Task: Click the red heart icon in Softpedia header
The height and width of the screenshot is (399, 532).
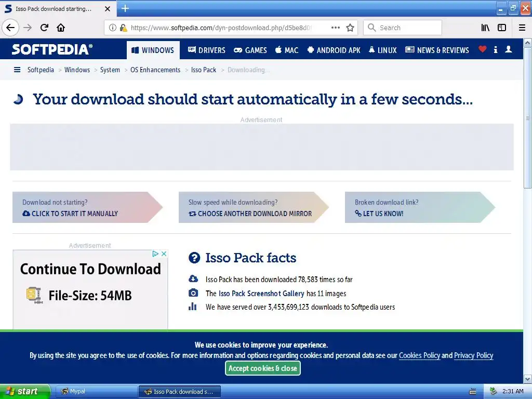Action: (x=483, y=49)
